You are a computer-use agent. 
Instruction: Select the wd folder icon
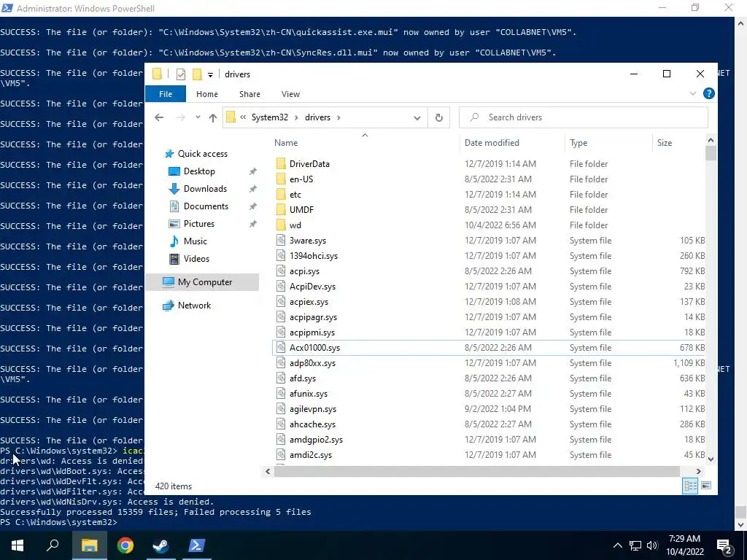(x=281, y=225)
